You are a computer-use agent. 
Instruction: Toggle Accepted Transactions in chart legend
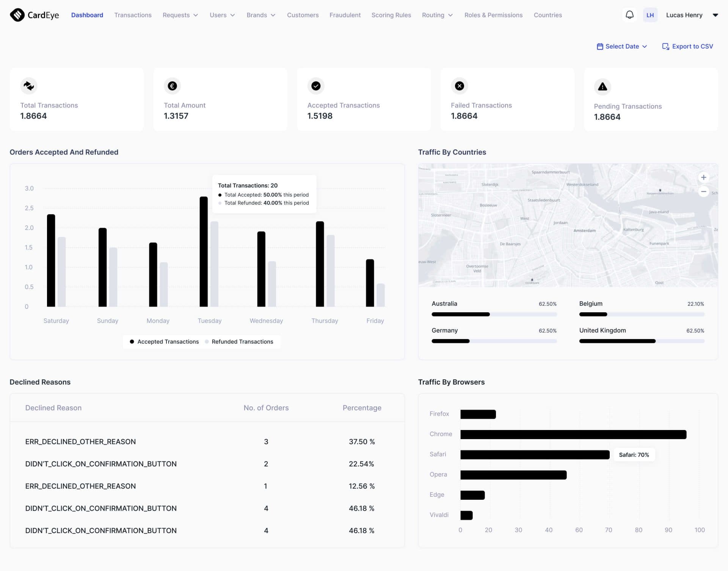click(x=165, y=341)
